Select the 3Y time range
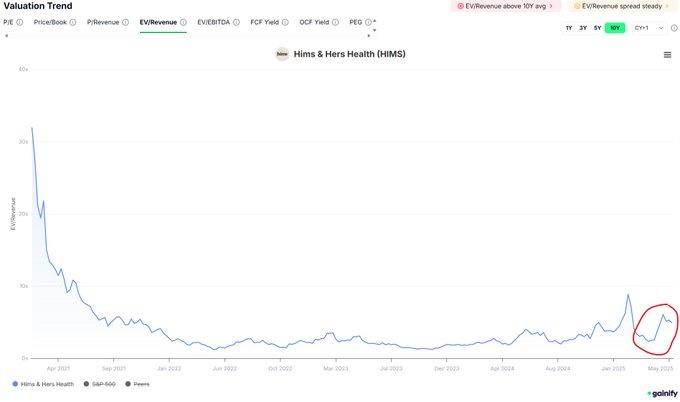The height and width of the screenshot is (402, 680). tap(583, 28)
